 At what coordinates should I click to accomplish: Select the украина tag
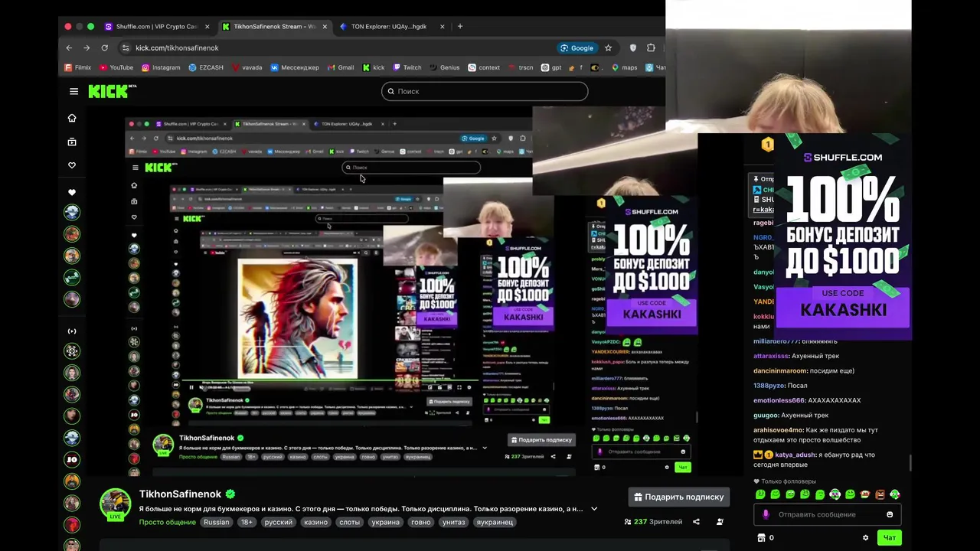pyautogui.click(x=385, y=522)
